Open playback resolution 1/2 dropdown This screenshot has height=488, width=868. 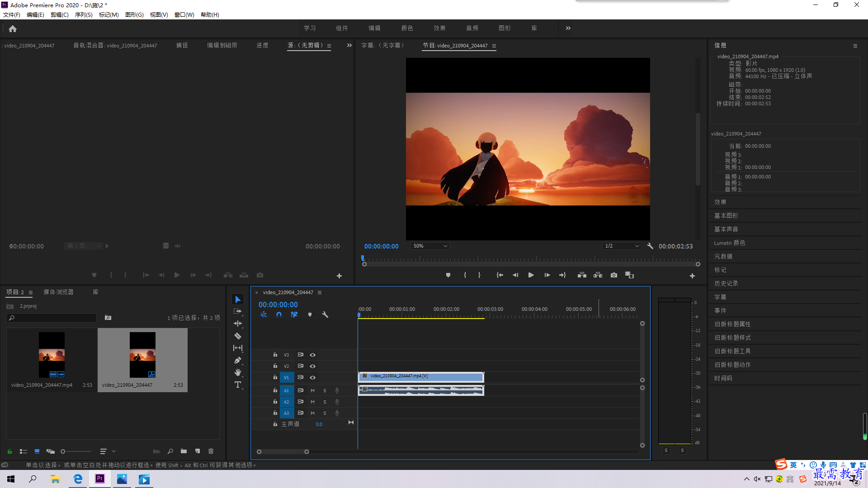coord(622,246)
